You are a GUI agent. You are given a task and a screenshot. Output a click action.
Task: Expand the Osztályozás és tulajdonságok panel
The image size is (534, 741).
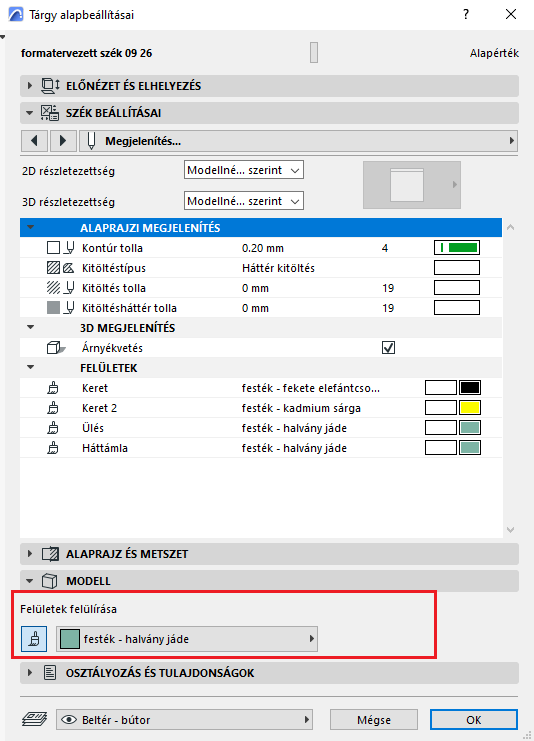pos(30,672)
